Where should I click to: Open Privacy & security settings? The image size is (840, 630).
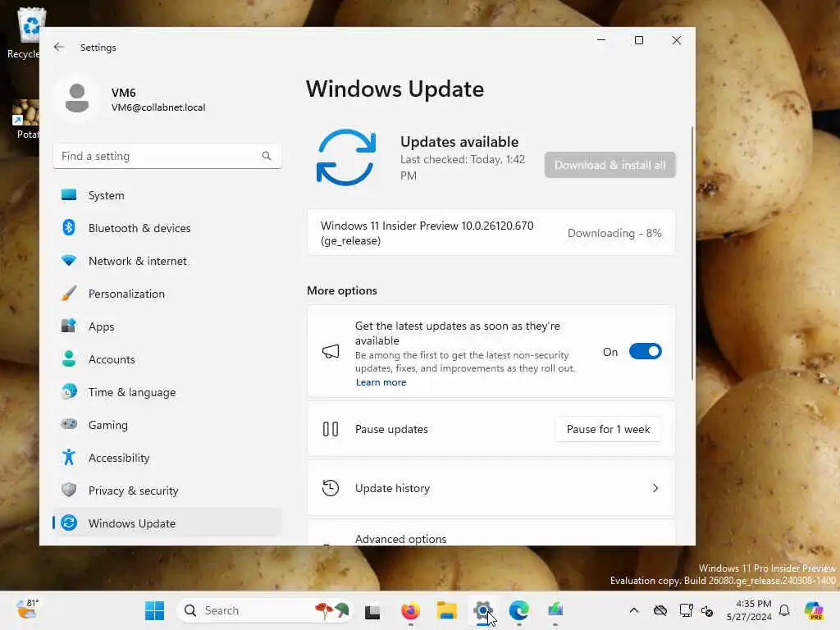tap(167, 491)
